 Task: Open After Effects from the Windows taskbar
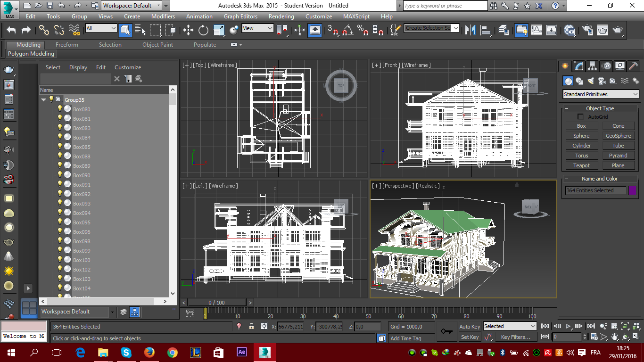[242, 352]
